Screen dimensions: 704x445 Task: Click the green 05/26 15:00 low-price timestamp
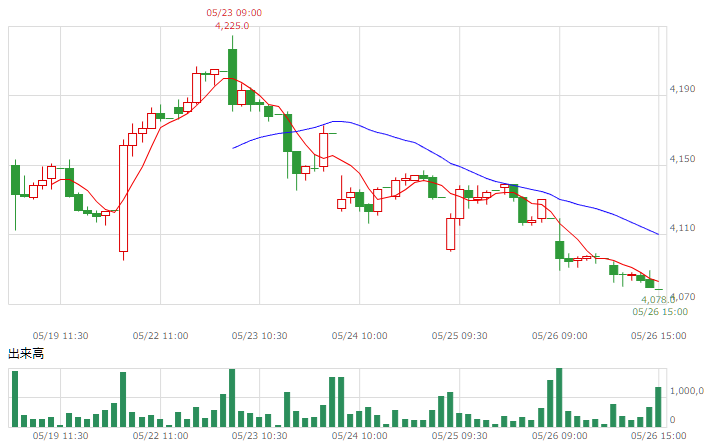[x=660, y=312]
